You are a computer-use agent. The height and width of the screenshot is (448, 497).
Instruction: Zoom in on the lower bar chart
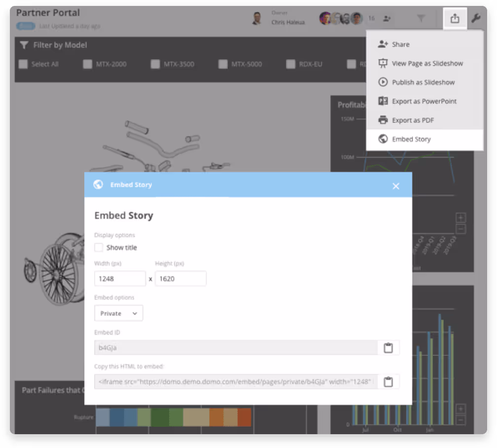click(x=461, y=409)
